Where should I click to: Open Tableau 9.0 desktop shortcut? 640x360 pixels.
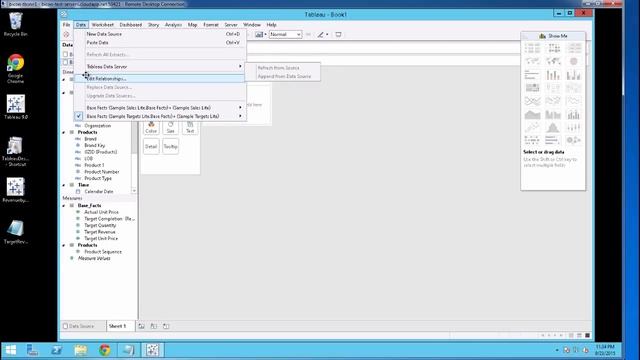(16, 107)
